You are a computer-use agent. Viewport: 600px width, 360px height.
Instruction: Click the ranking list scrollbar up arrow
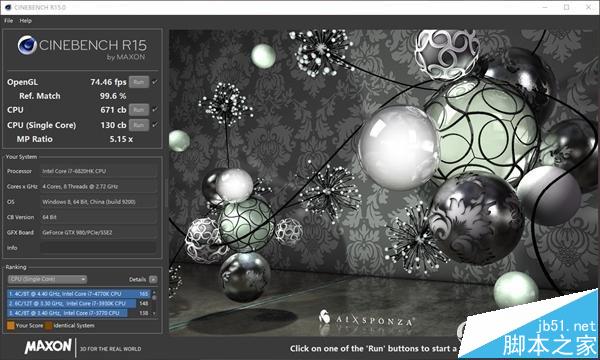[154, 292]
